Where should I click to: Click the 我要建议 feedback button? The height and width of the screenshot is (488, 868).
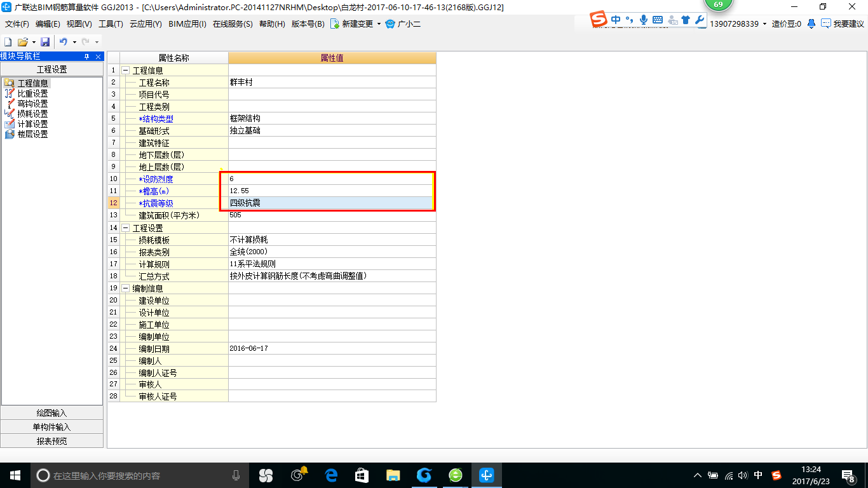tap(843, 24)
